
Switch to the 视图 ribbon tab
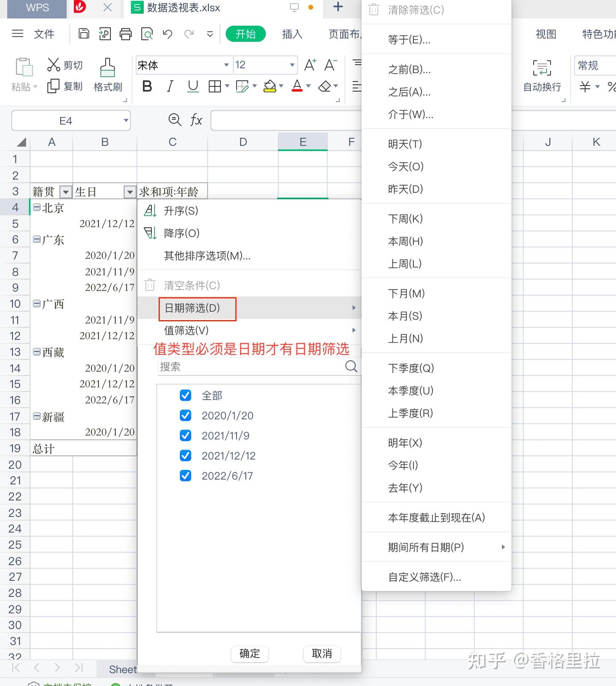546,34
